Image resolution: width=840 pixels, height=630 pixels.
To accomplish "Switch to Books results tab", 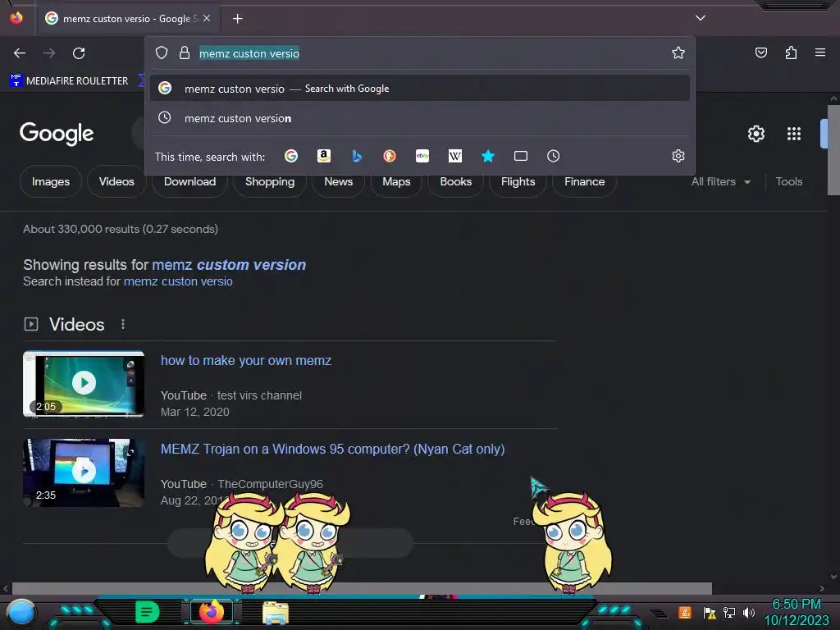I will 456,181.
